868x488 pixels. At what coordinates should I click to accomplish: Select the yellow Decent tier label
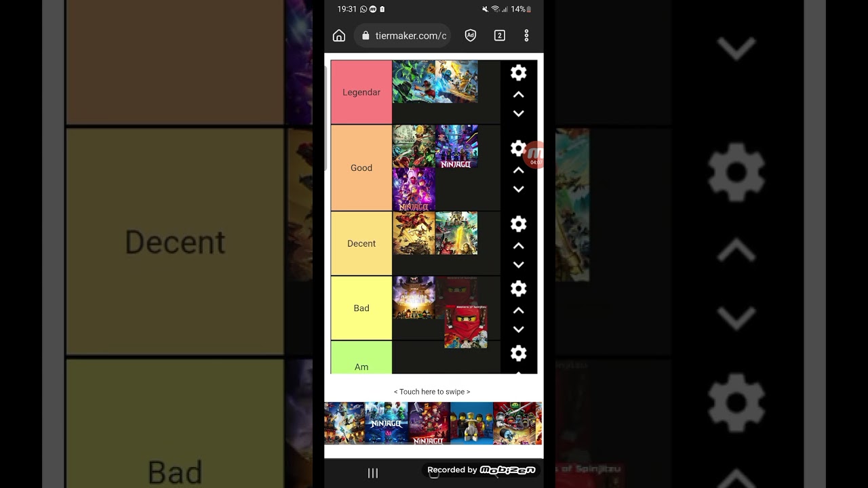(361, 243)
